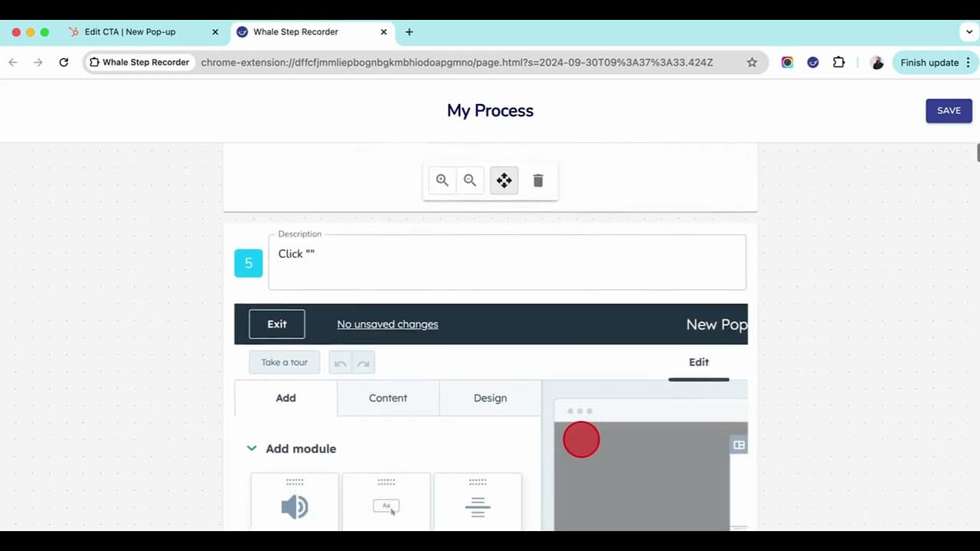
Task: Click the zoom in magnifier icon
Action: (x=442, y=181)
